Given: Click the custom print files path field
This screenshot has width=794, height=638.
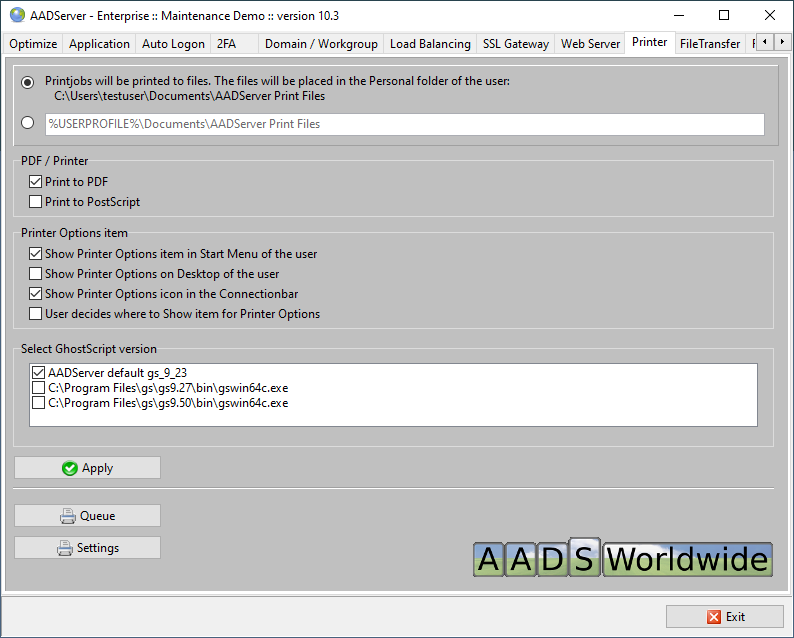Looking at the screenshot, I should pos(404,124).
